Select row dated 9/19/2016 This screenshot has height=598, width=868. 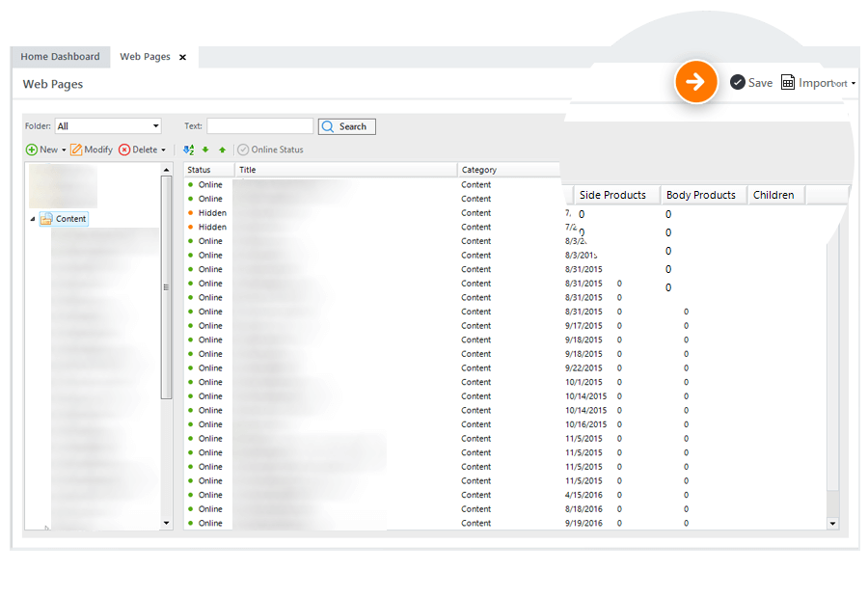[506, 523]
